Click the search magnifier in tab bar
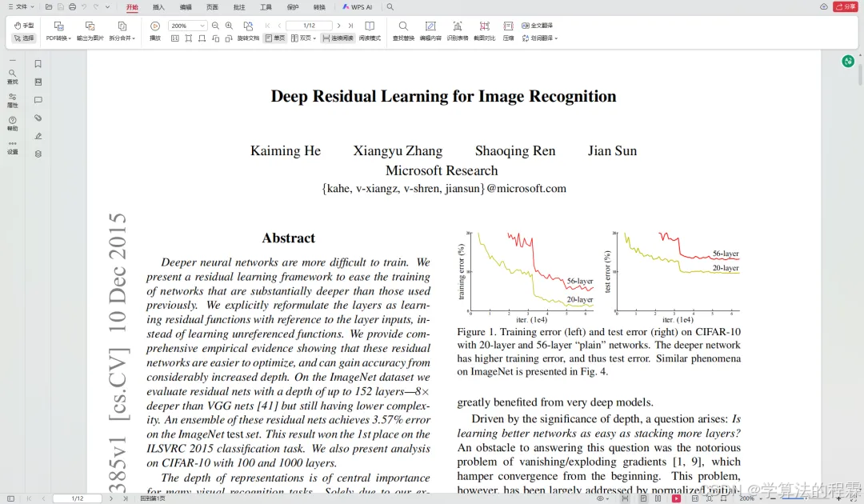The height and width of the screenshot is (504, 864). pos(390,7)
